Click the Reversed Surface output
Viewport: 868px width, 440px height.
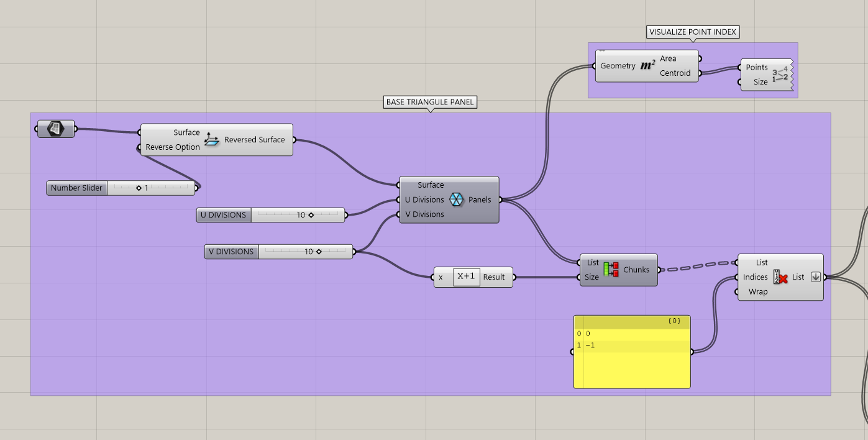click(254, 140)
